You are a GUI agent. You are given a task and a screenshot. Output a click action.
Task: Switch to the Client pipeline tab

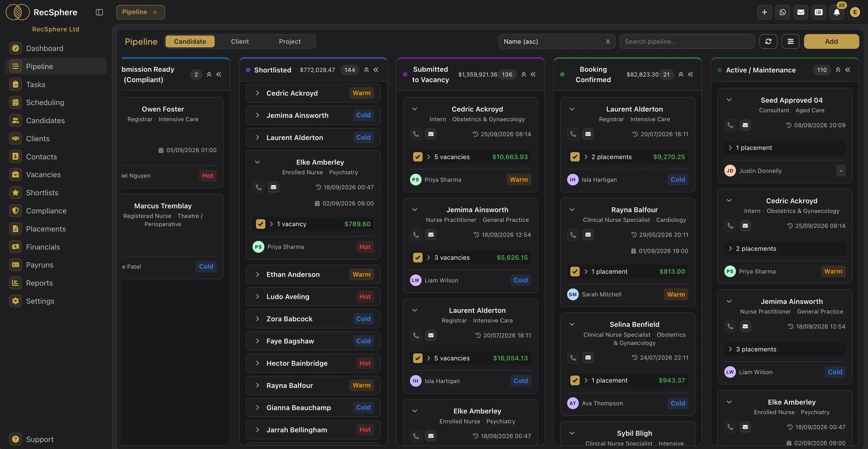[x=240, y=42]
